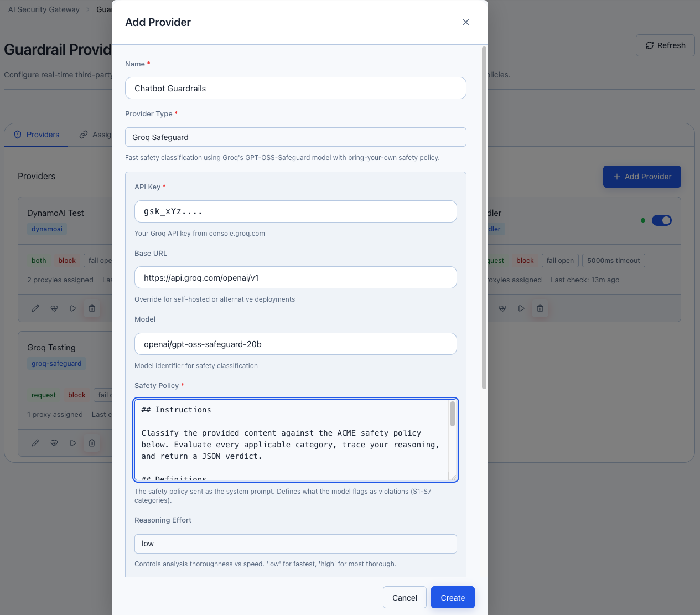Edit the DynamoAI Test provider
700x615 pixels.
35,308
